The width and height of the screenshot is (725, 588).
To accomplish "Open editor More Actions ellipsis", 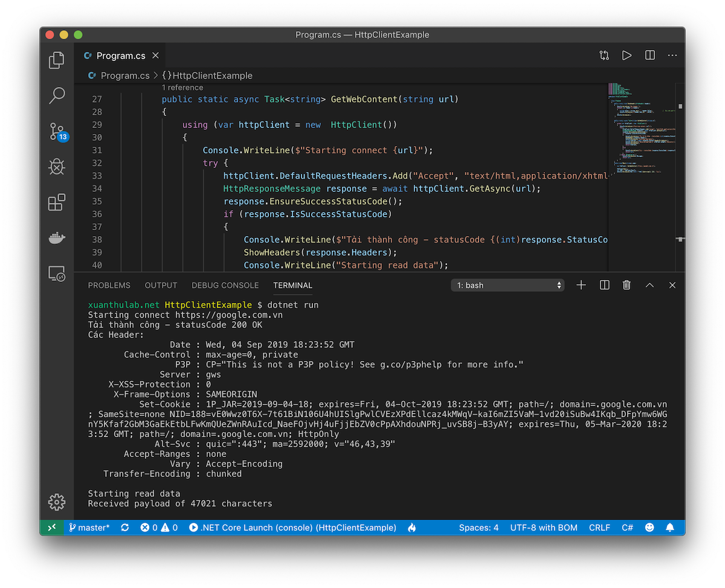I will [x=672, y=56].
